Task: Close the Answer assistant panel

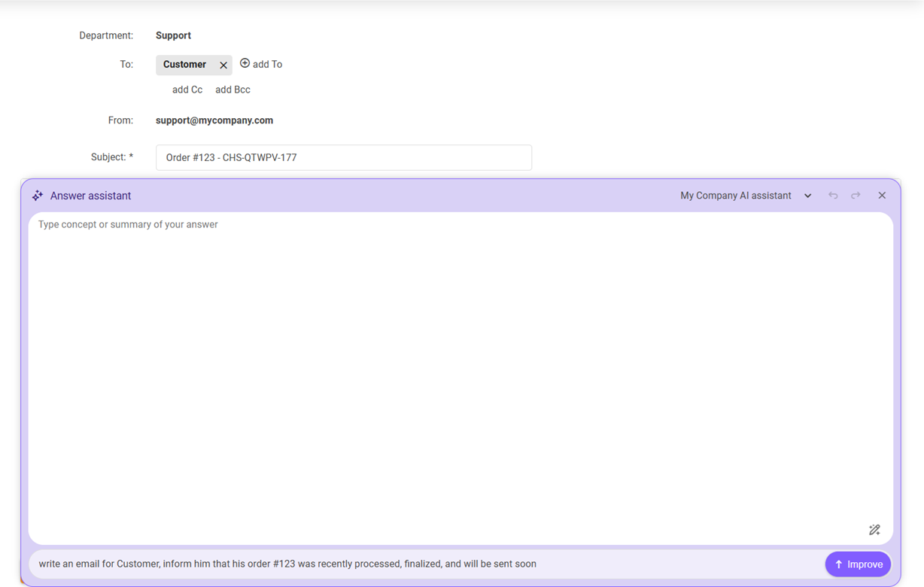Action: 882,196
